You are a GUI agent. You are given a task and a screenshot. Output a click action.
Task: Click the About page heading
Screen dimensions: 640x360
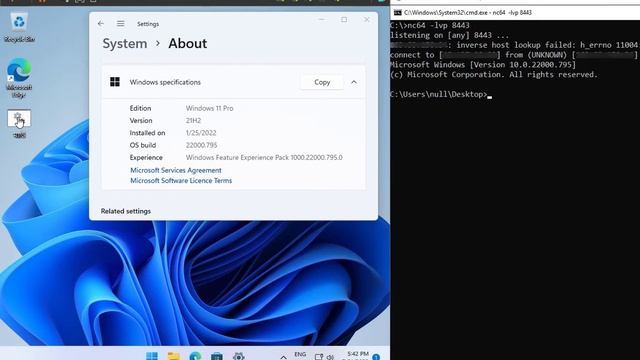187,43
